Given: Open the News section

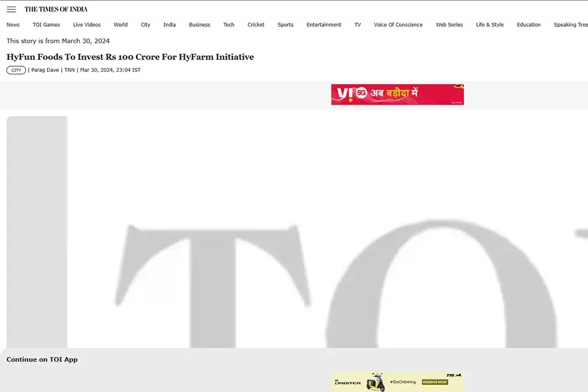Looking at the screenshot, I should [13, 25].
